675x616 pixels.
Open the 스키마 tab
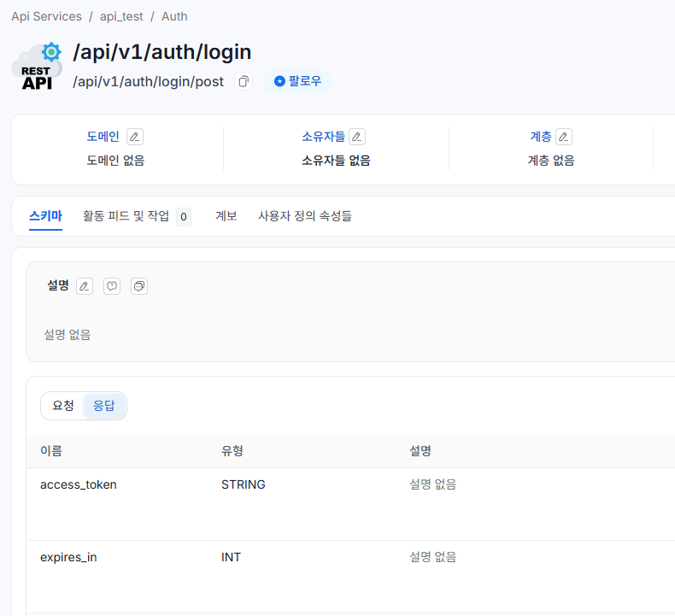[x=45, y=216]
